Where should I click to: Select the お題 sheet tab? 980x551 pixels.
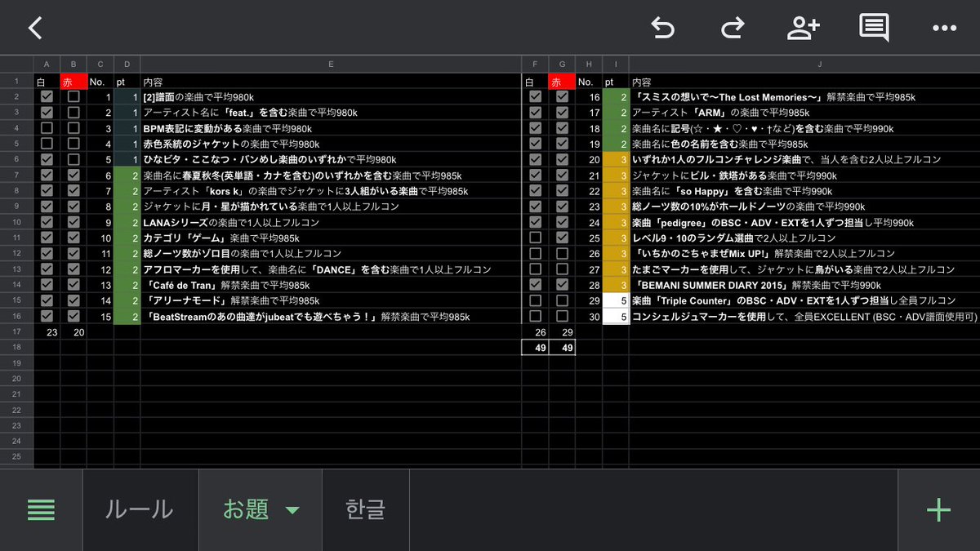[246, 509]
